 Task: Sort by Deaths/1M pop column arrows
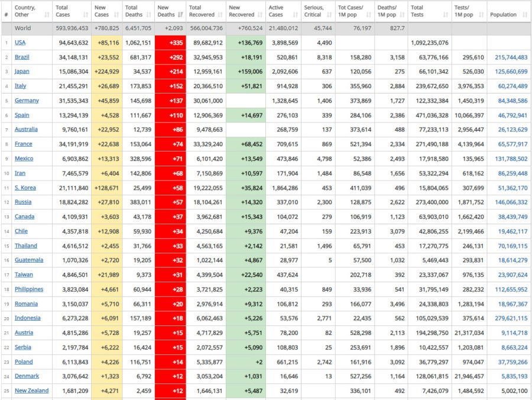(x=402, y=15)
